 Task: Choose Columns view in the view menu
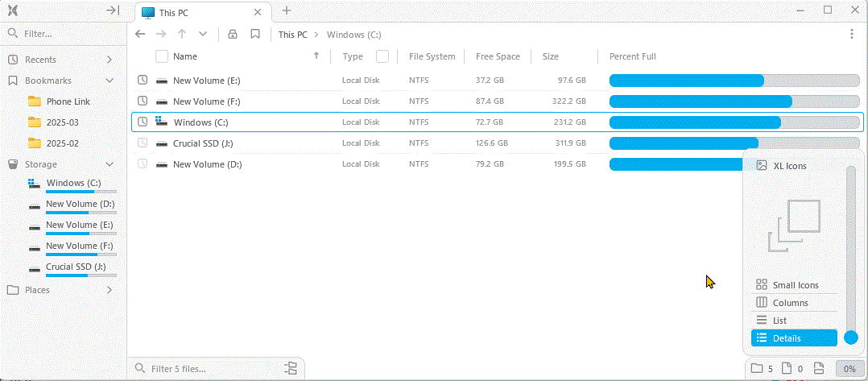coord(790,303)
